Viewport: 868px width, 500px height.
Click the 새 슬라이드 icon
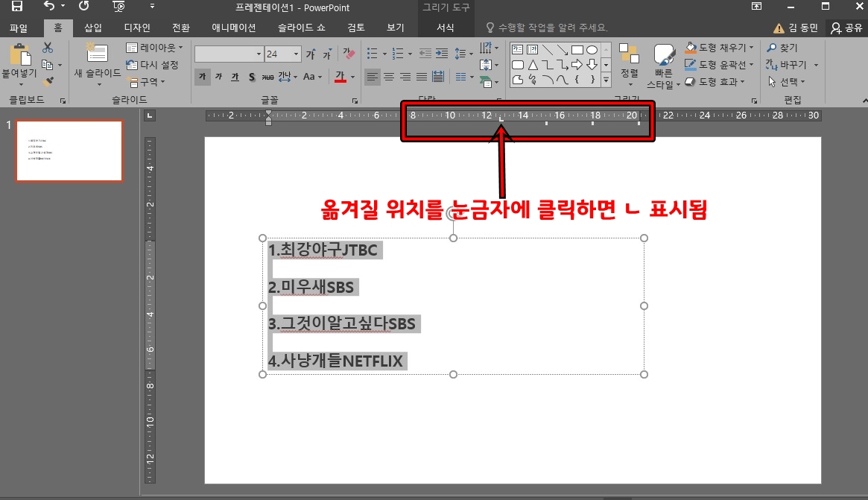(x=97, y=53)
